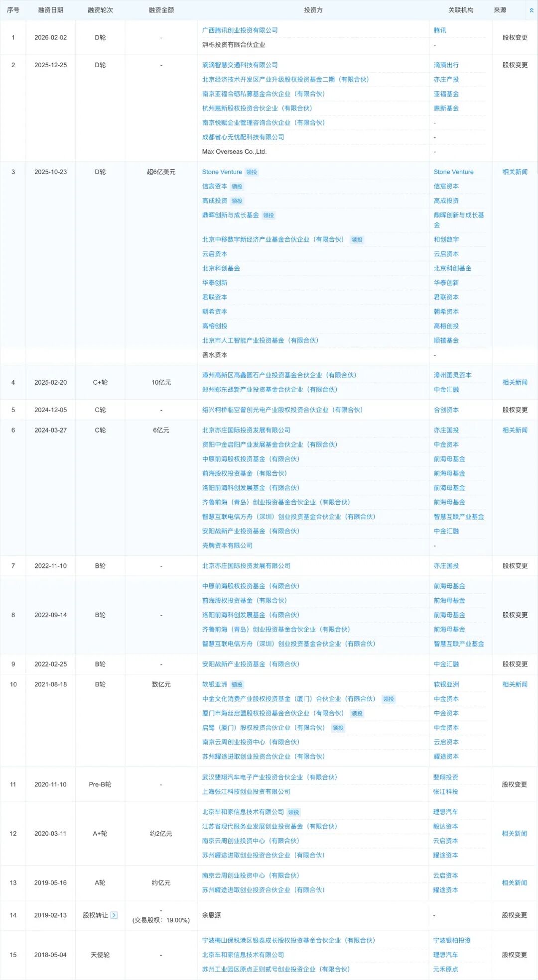538x980 pixels.
Task: Open investor 宁波梅山保税港区银泰成长股权投资基金合伙企业
Action: pos(288,941)
